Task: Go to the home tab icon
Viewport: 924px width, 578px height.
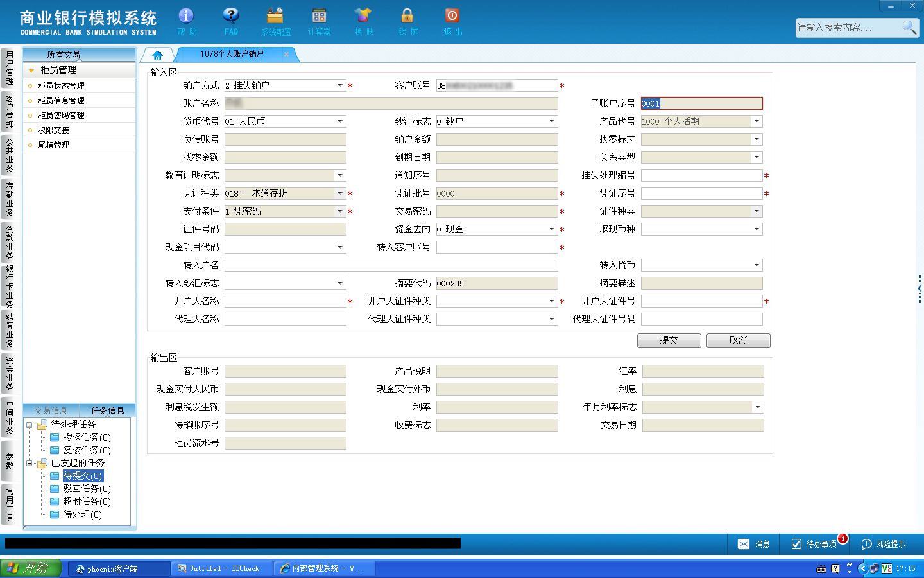Action: 158,55
